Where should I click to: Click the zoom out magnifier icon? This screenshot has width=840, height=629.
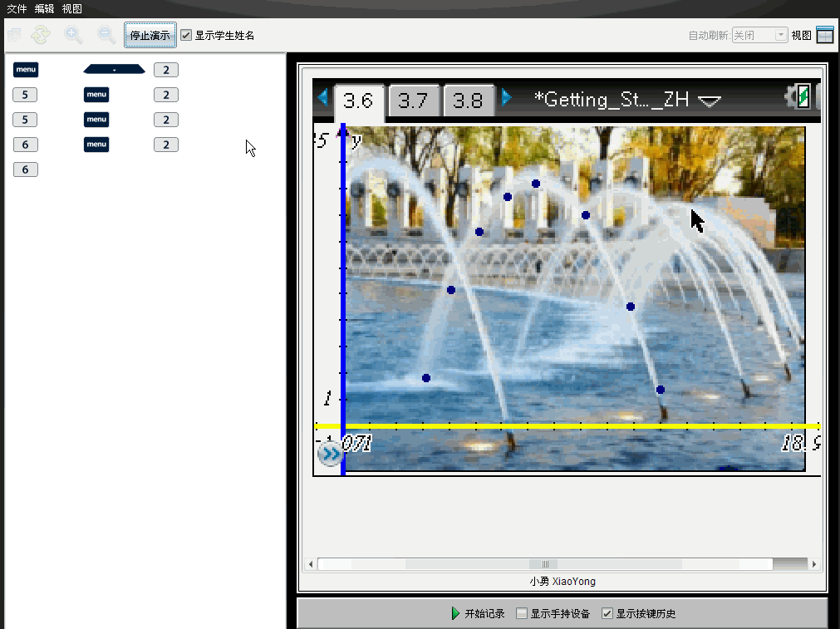coord(106,35)
